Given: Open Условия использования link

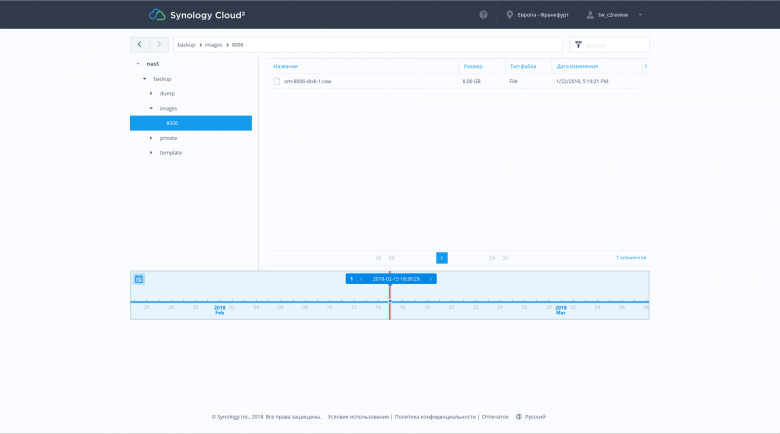Looking at the screenshot, I should [358, 417].
